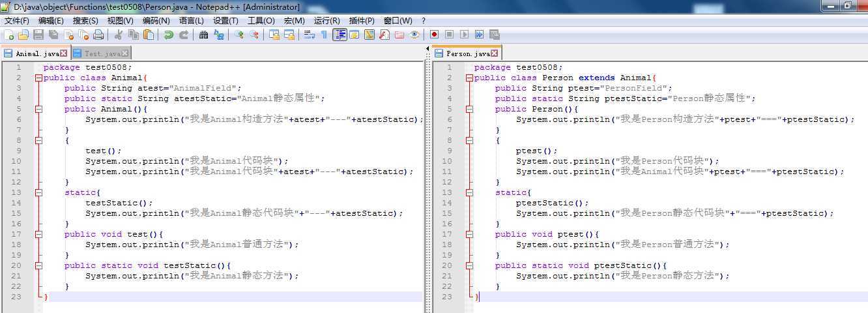Cut selection with the scissors icon
This screenshot has width=868, height=313.
click(x=118, y=35)
